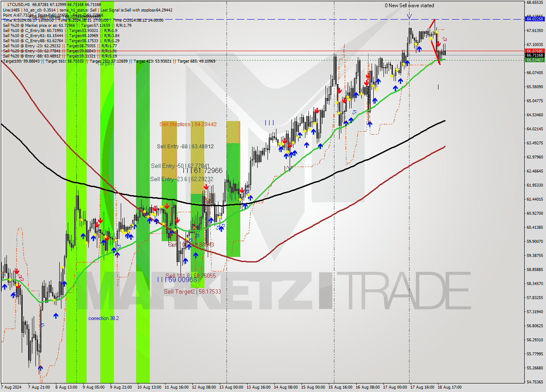Click the blue V marker below the sell wave label

click(409, 17)
